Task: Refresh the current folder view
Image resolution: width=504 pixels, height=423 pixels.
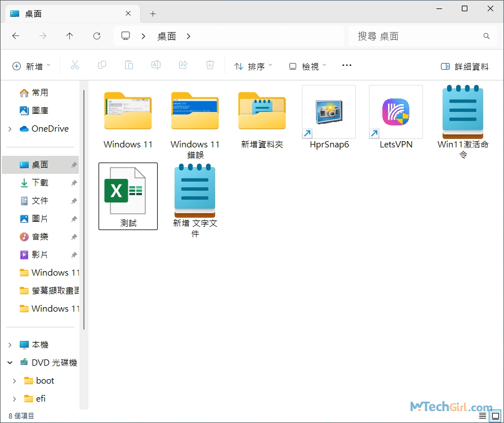Action: pos(96,35)
